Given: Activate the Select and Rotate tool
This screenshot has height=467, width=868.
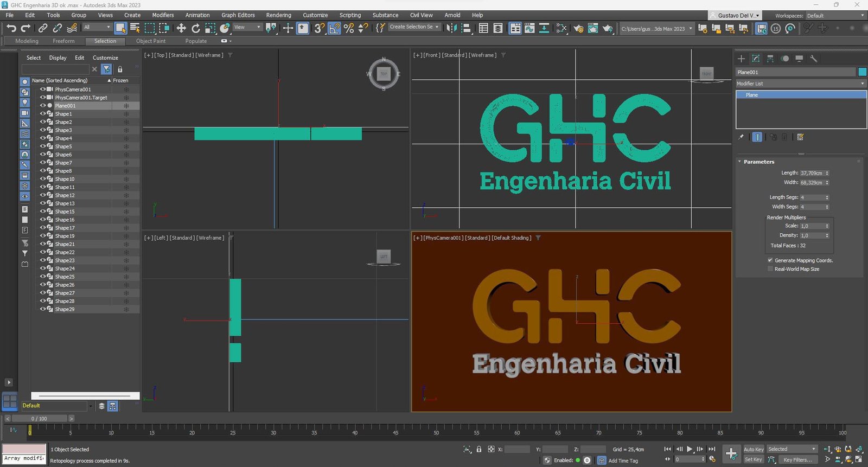Looking at the screenshot, I should pos(196,28).
